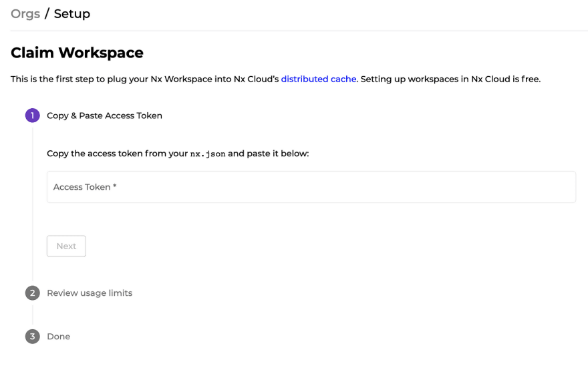The height and width of the screenshot is (370, 588).
Task: Select step 2 circle icon
Action: coord(33,293)
